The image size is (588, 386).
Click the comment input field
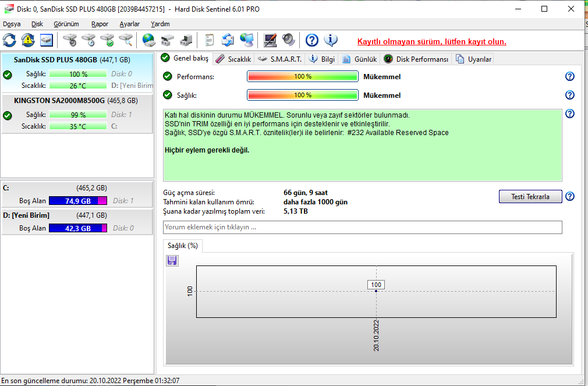pos(362,227)
